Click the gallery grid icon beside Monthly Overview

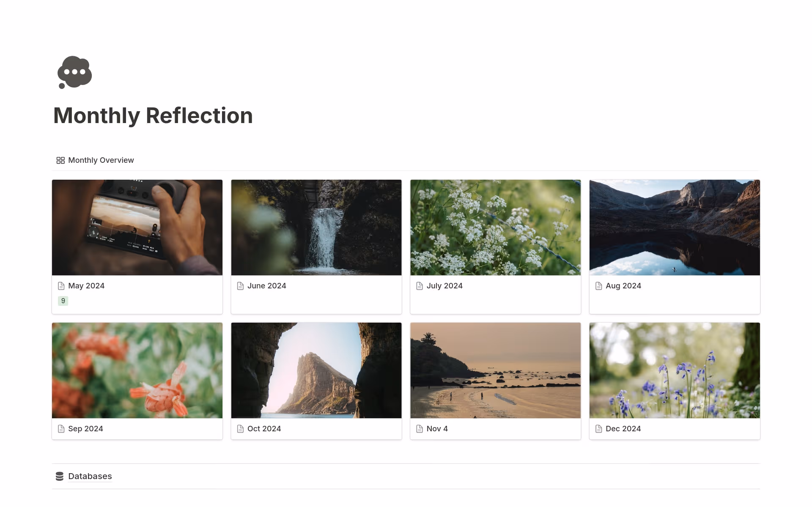60,160
